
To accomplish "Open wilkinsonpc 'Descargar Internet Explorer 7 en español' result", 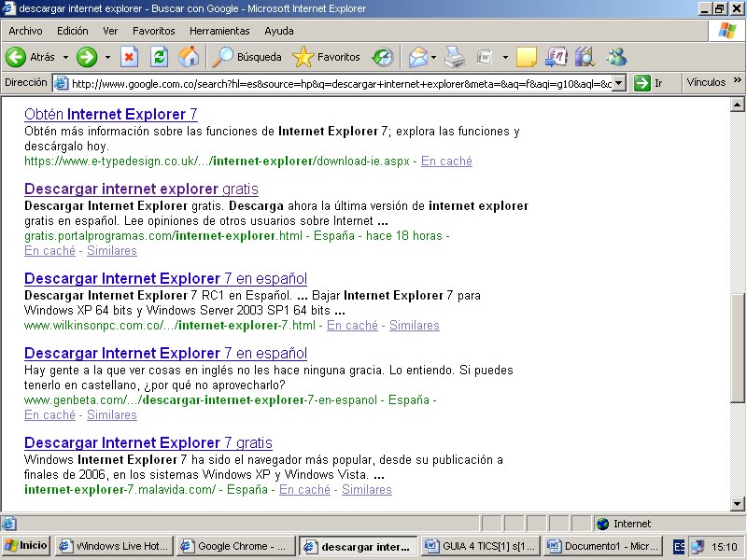I will pyautogui.click(x=165, y=278).
